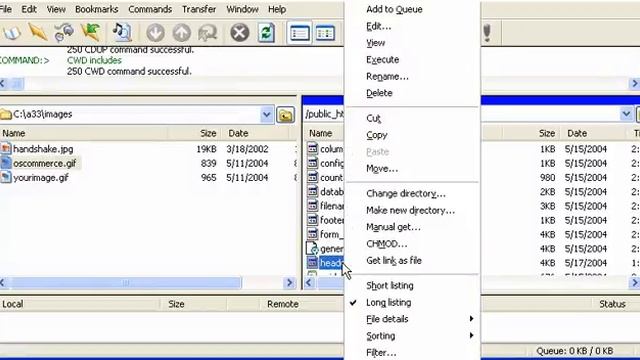This screenshot has height=360, width=640.
Task: Open local path C:\a33\images dropdown
Action: 267,115
